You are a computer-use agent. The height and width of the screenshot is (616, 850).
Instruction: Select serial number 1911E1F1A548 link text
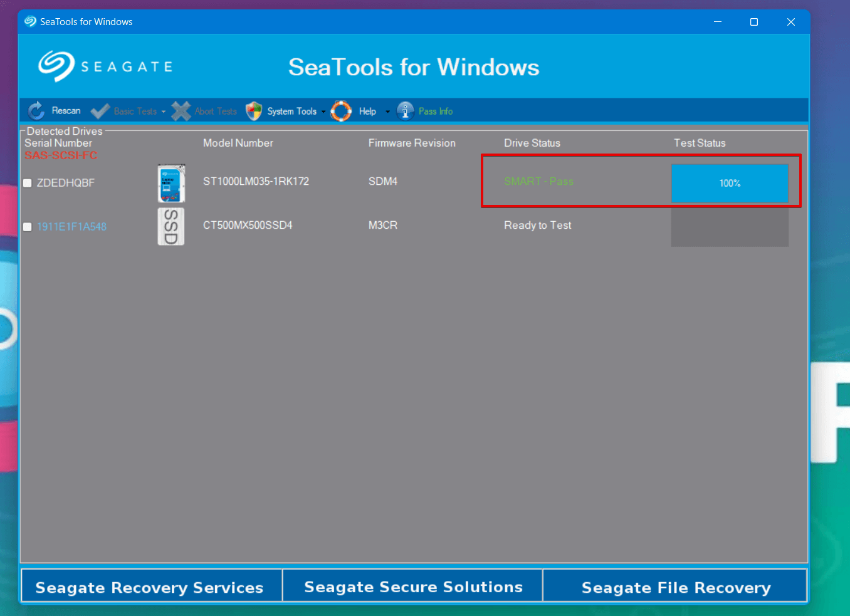click(x=71, y=227)
